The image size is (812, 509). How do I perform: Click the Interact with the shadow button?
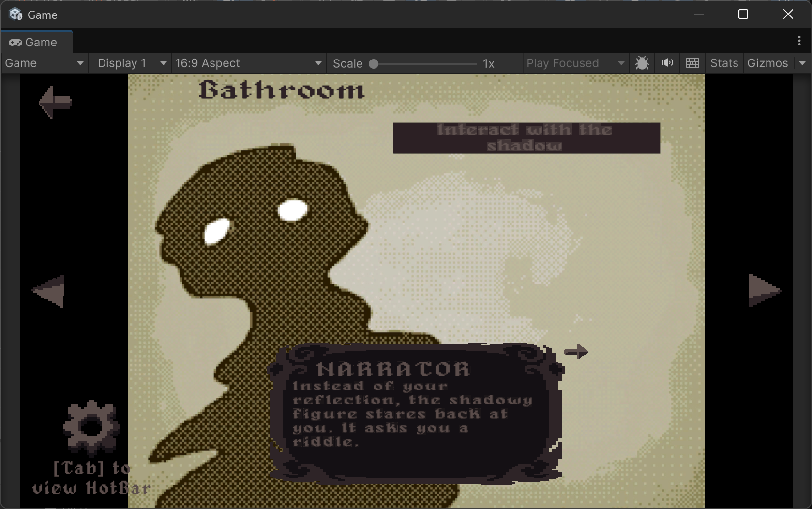coord(526,138)
